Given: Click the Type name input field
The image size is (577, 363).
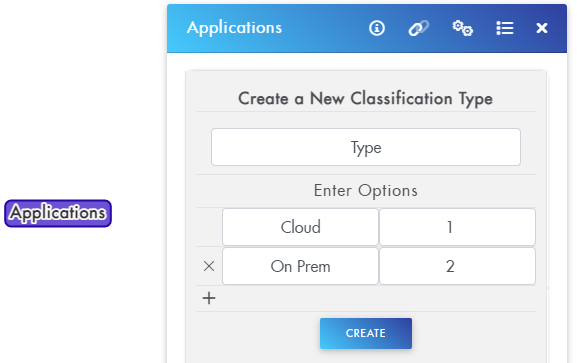Looking at the screenshot, I should coord(366,147).
